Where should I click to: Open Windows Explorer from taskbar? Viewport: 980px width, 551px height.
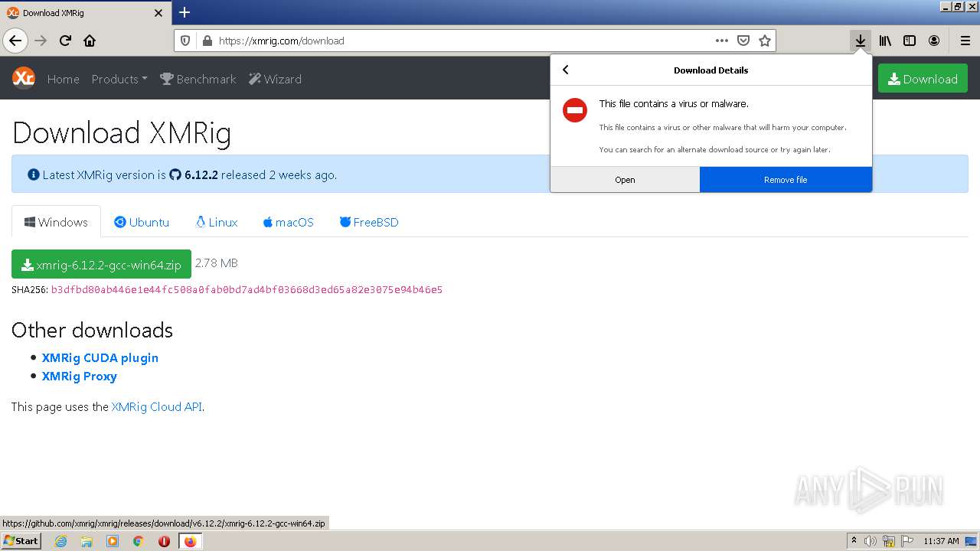pos(87,541)
